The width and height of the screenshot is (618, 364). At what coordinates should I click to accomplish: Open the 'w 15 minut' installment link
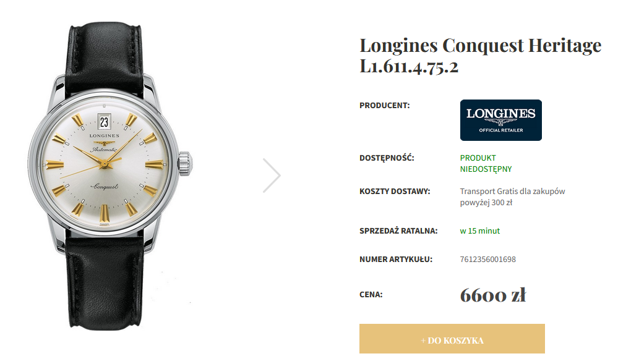(479, 231)
